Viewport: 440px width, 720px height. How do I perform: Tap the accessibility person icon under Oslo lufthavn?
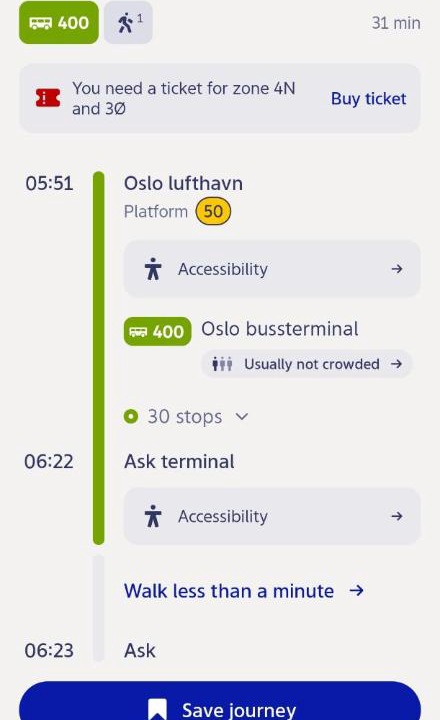[153, 269]
